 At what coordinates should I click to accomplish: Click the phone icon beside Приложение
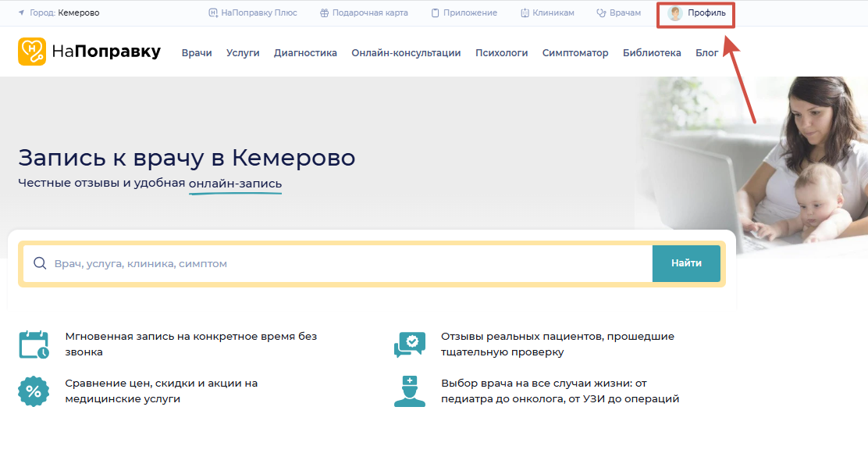click(435, 12)
